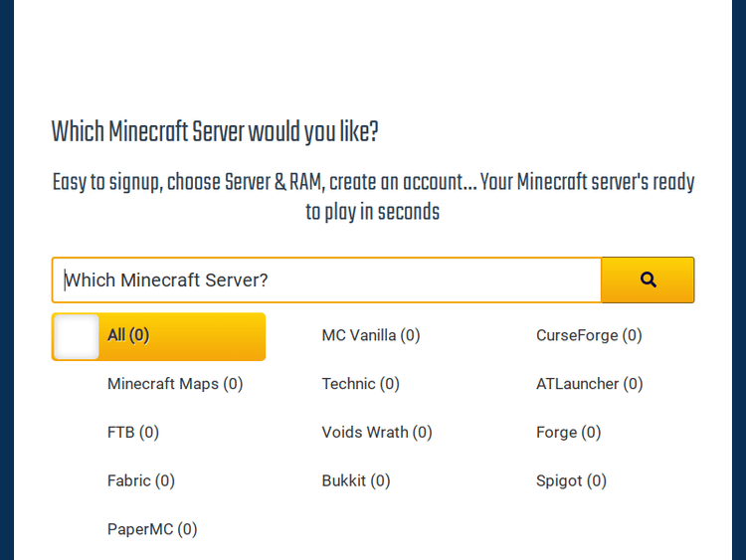Image resolution: width=746 pixels, height=560 pixels.
Task: Click the dark blue right page margin
Action: (738, 279)
